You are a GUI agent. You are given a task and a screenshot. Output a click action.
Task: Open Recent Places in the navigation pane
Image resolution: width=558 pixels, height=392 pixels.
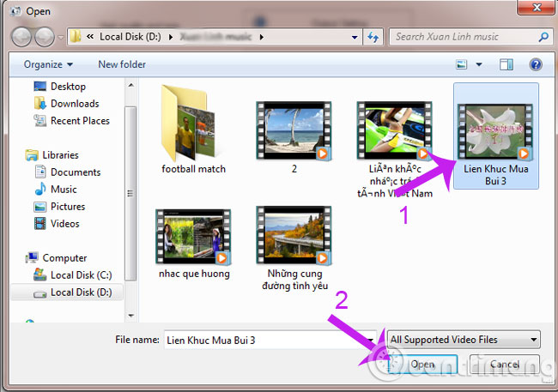click(x=80, y=121)
